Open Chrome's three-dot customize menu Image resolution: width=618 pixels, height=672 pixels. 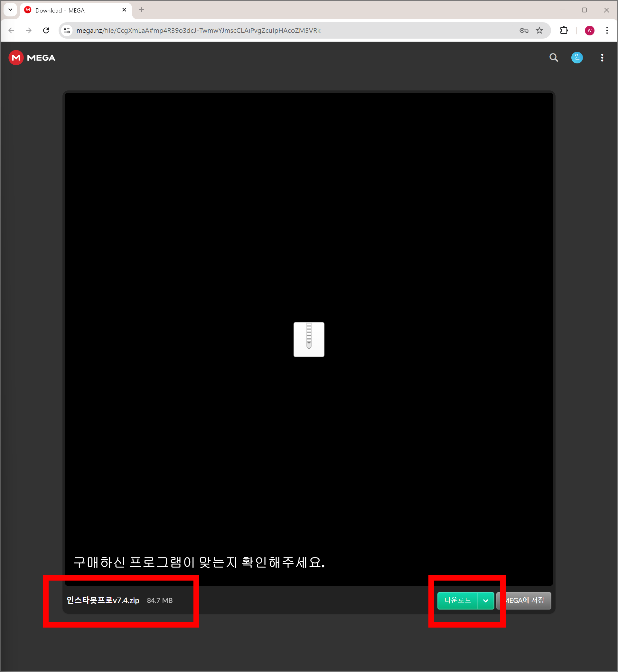[x=607, y=31]
